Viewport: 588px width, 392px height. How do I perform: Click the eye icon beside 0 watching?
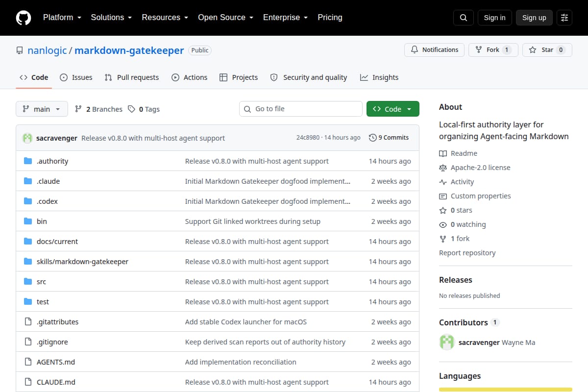[x=443, y=224]
